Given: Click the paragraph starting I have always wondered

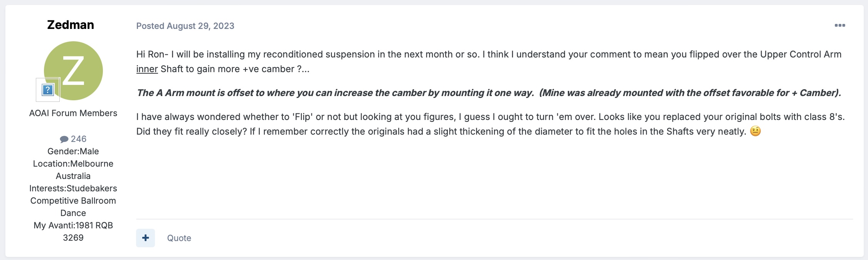Looking at the screenshot, I should click(490, 124).
